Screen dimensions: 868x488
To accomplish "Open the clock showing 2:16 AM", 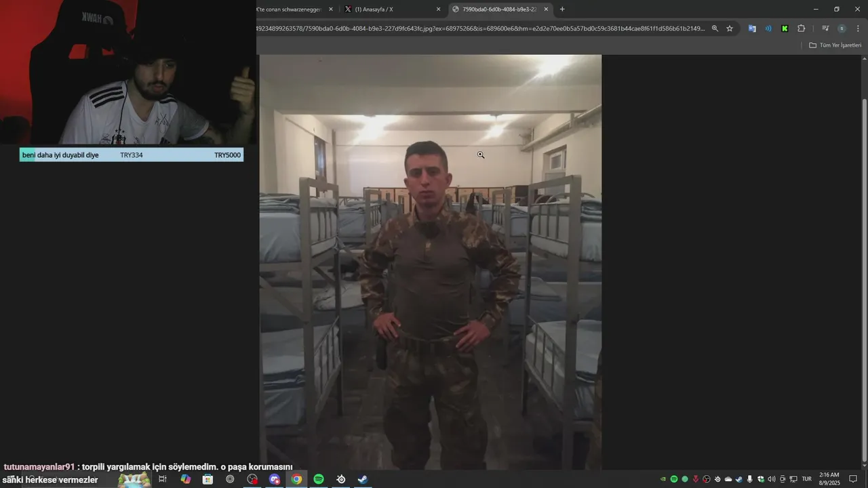I will pyautogui.click(x=829, y=479).
